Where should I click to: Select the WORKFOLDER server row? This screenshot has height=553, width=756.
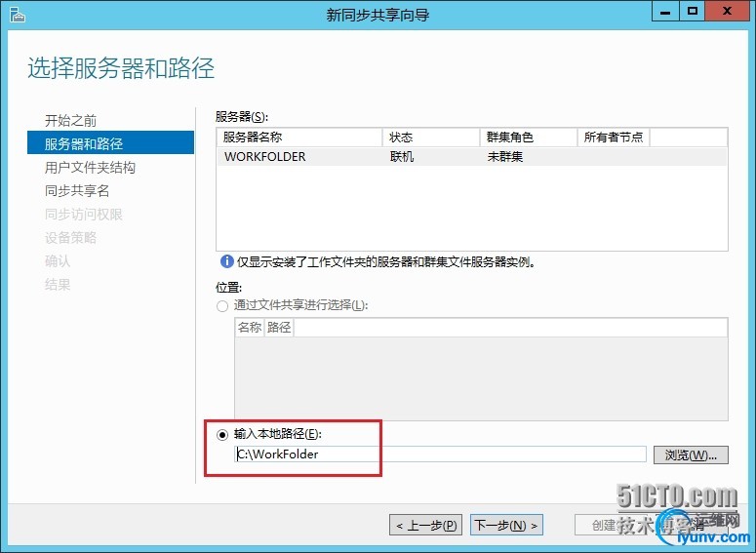pyautogui.click(x=472, y=157)
